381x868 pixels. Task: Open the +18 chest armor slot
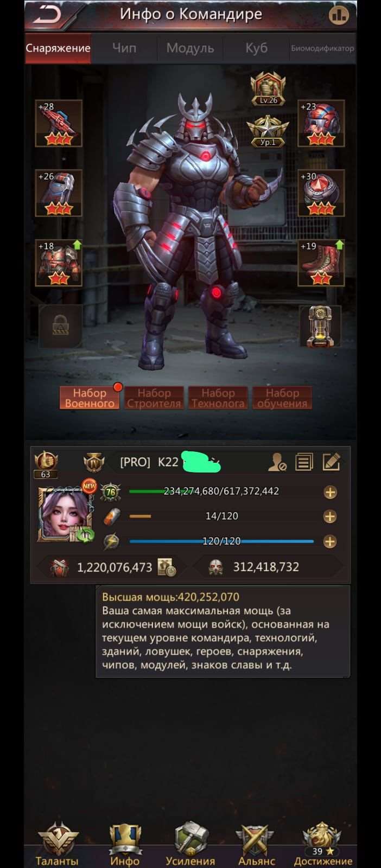click(x=59, y=263)
